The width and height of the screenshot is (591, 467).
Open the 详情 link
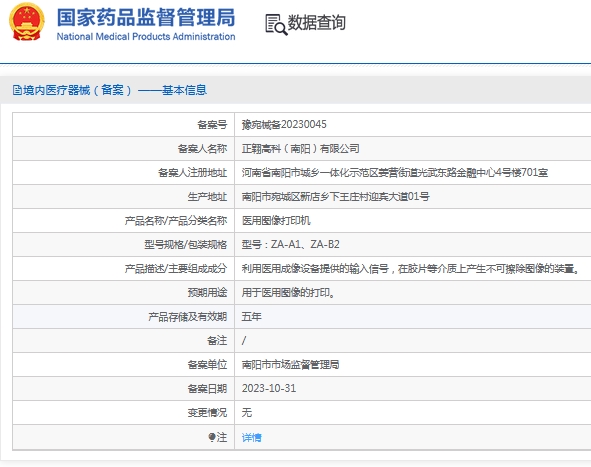(x=251, y=437)
